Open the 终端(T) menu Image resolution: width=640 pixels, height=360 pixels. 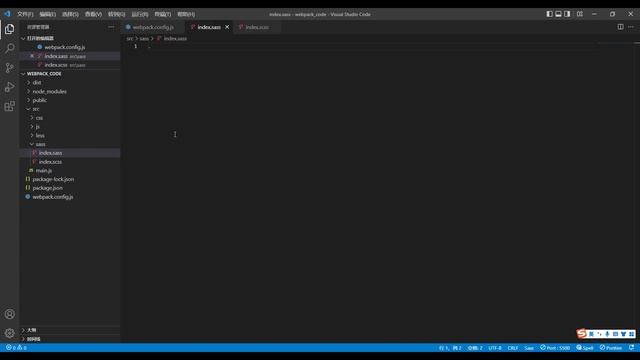(x=162, y=14)
